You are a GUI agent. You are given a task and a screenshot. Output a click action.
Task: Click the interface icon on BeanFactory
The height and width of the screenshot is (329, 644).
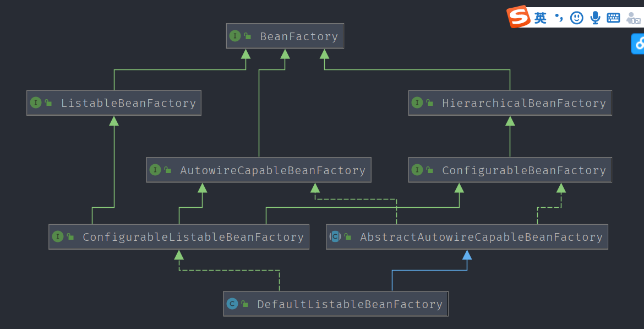pyautogui.click(x=235, y=36)
